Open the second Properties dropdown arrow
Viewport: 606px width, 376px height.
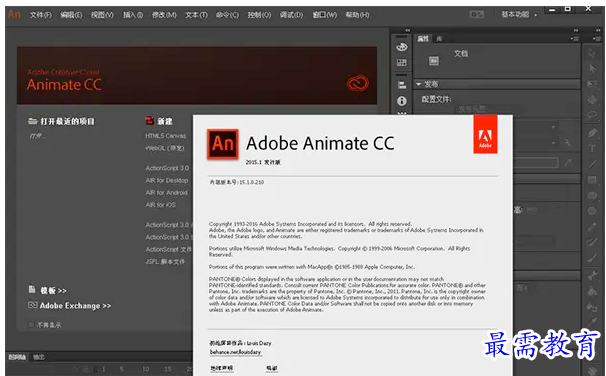click(x=553, y=143)
